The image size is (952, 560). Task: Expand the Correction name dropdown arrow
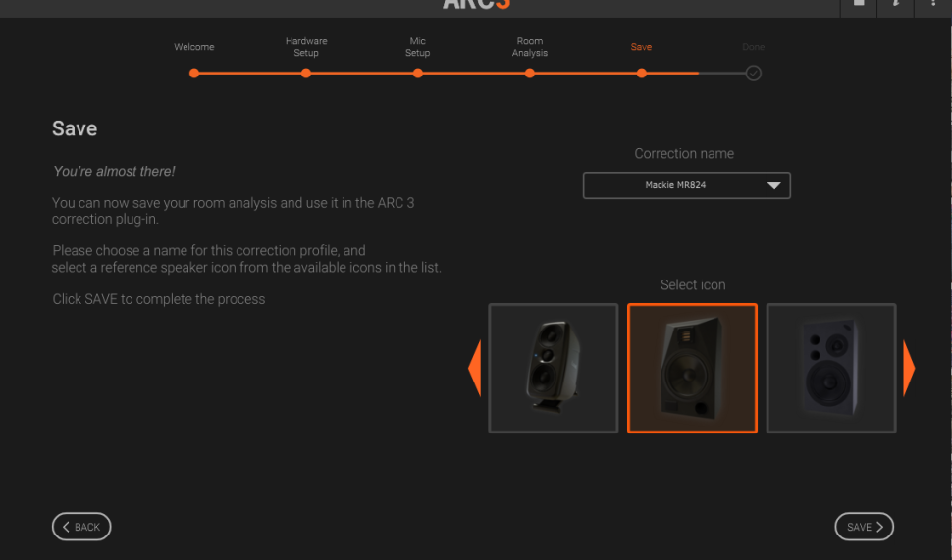(773, 185)
